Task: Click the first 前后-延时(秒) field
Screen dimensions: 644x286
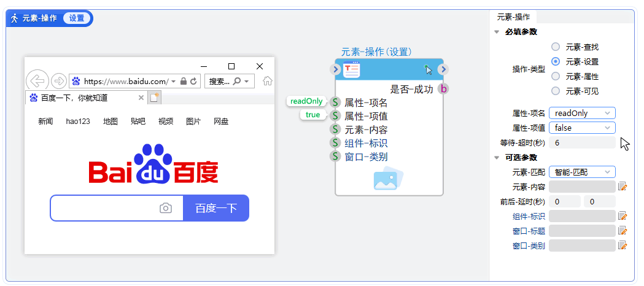Action: pyautogui.click(x=565, y=201)
